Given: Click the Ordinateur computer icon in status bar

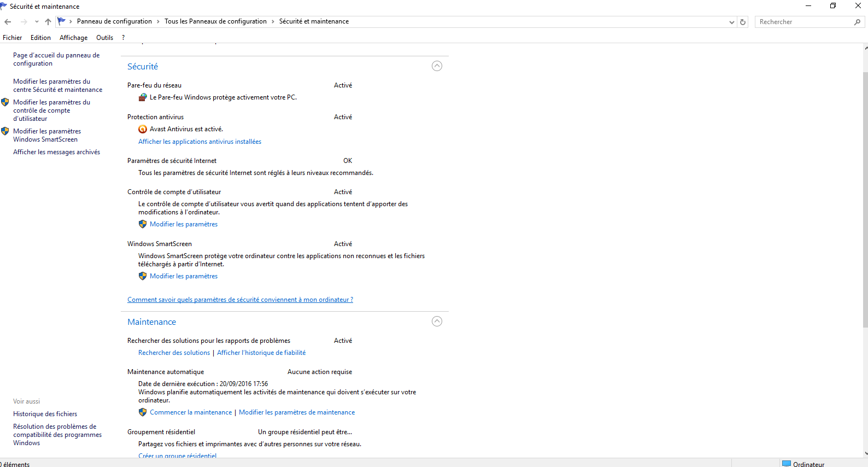Looking at the screenshot, I should click(x=787, y=464).
